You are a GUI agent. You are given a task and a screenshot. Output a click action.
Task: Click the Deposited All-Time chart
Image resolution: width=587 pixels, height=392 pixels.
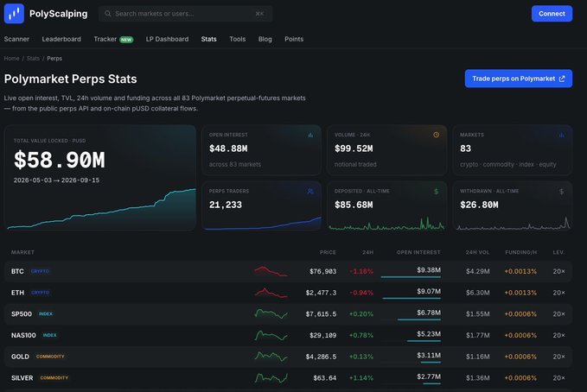(x=386, y=224)
